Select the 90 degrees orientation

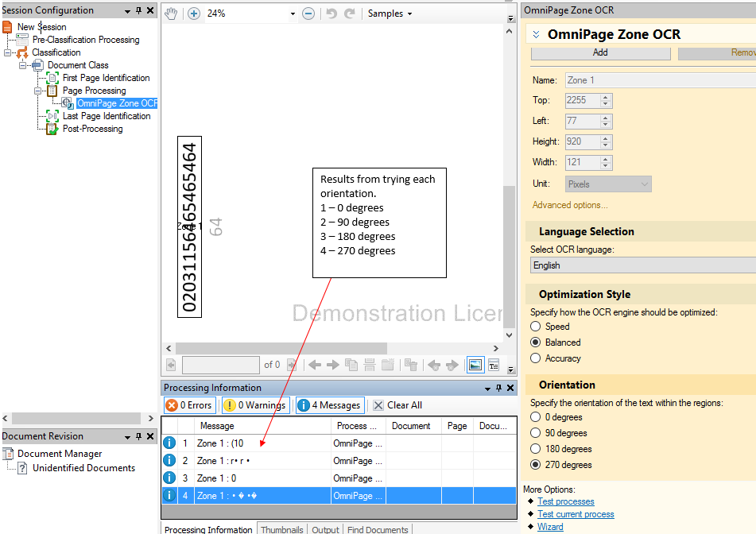(x=536, y=433)
